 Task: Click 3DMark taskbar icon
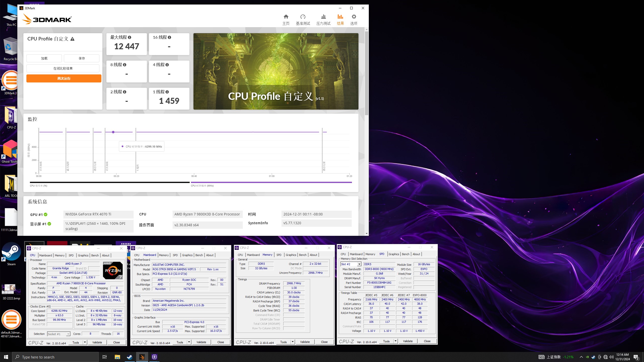(x=142, y=357)
